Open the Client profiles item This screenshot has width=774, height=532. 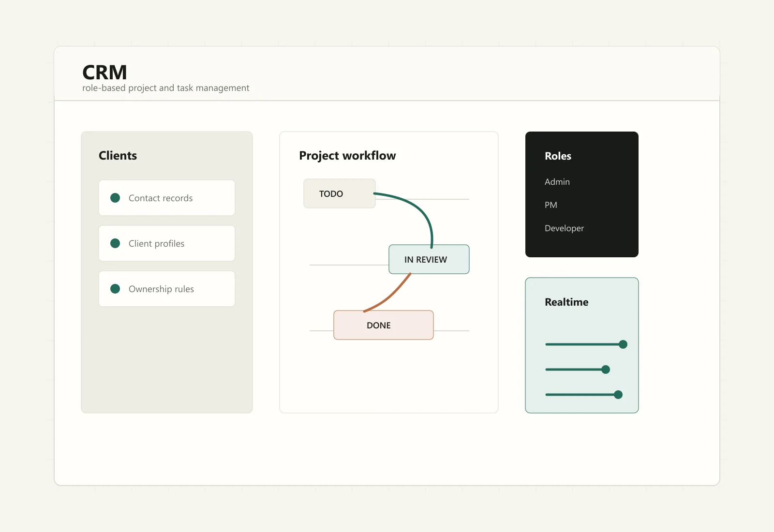point(167,243)
